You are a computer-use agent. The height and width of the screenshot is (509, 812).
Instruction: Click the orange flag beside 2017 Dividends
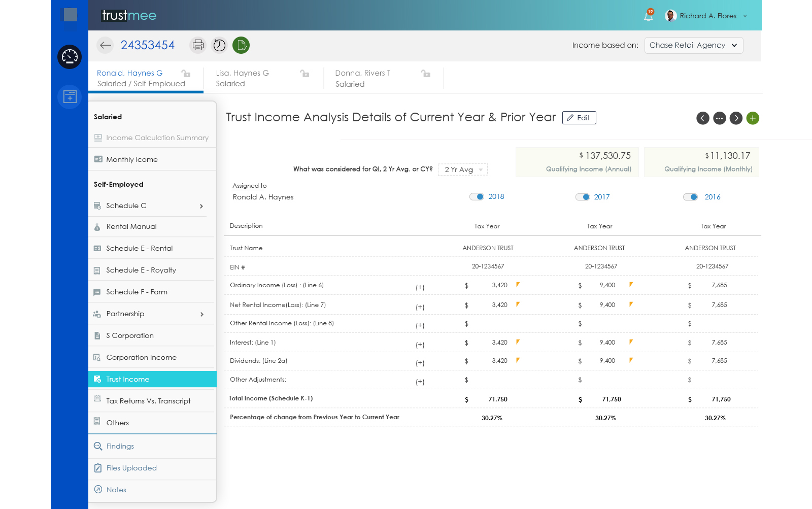pos(631,360)
